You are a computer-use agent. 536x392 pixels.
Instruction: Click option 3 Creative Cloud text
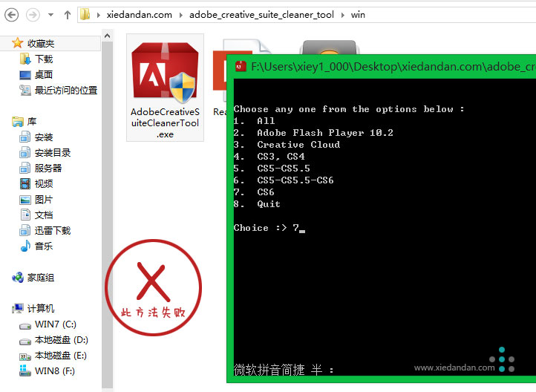pos(298,145)
